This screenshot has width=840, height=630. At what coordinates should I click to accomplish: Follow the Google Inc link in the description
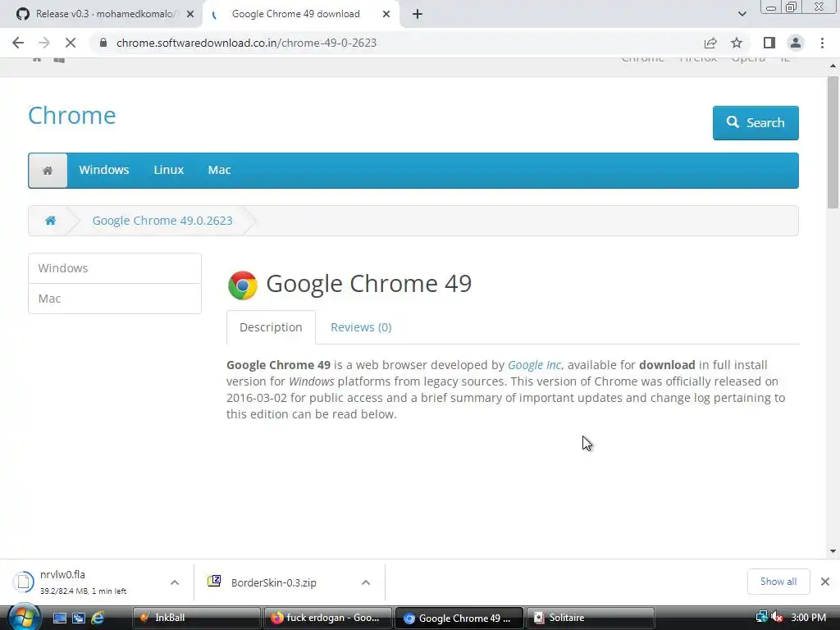coord(534,365)
